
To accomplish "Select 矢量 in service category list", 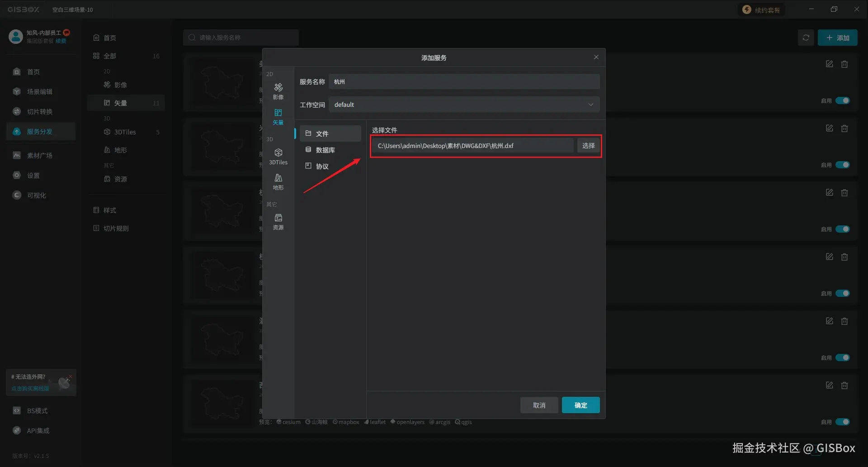I will [x=127, y=103].
